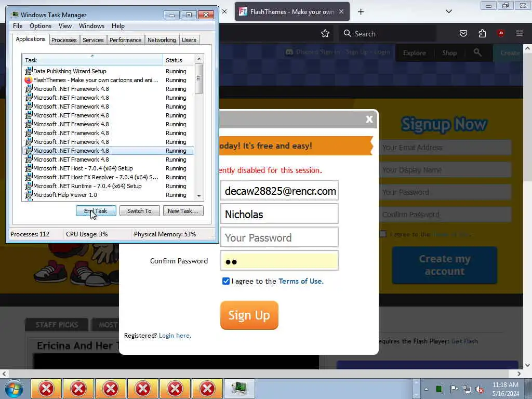This screenshot has width=532, height=399.
Task: Click the orange Sign Up button
Action: click(x=249, y=315)
